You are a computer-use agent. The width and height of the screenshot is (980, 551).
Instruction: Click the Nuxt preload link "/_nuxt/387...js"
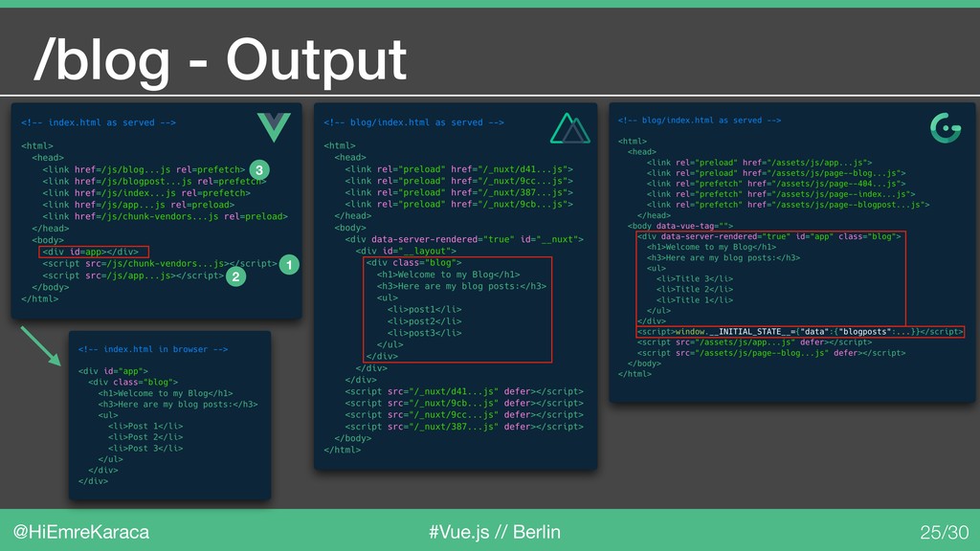point(458,192)
